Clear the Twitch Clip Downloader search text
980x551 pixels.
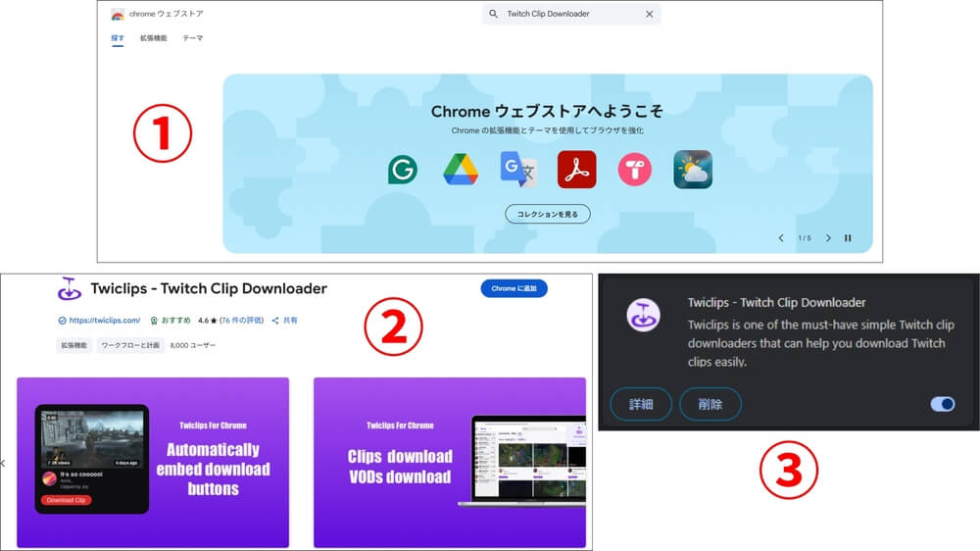(650, 14)
